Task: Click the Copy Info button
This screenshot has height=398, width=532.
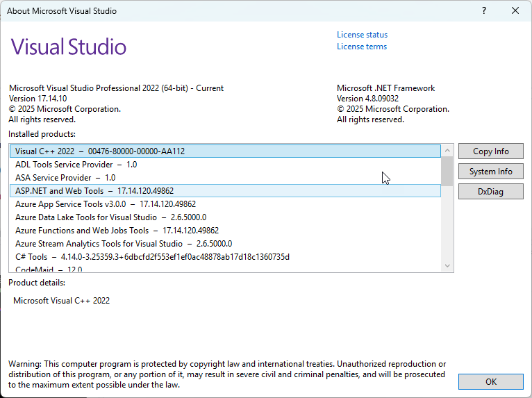Action: 490,151
